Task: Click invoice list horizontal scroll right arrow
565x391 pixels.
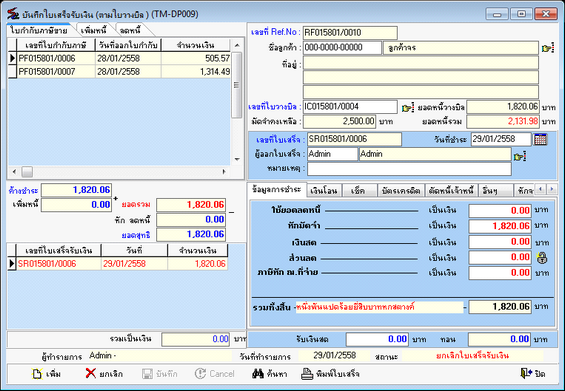Action: pos(224,172)
